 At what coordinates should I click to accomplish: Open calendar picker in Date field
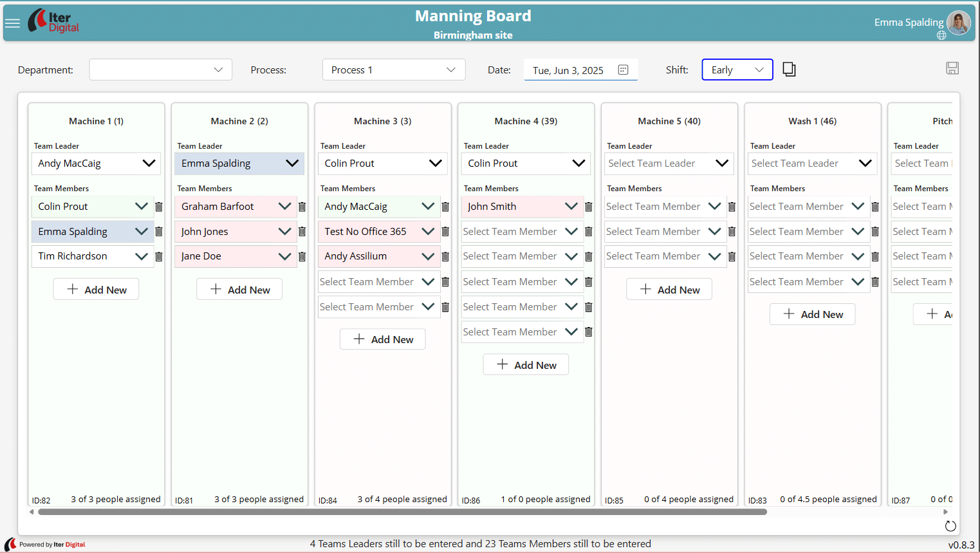623,70
